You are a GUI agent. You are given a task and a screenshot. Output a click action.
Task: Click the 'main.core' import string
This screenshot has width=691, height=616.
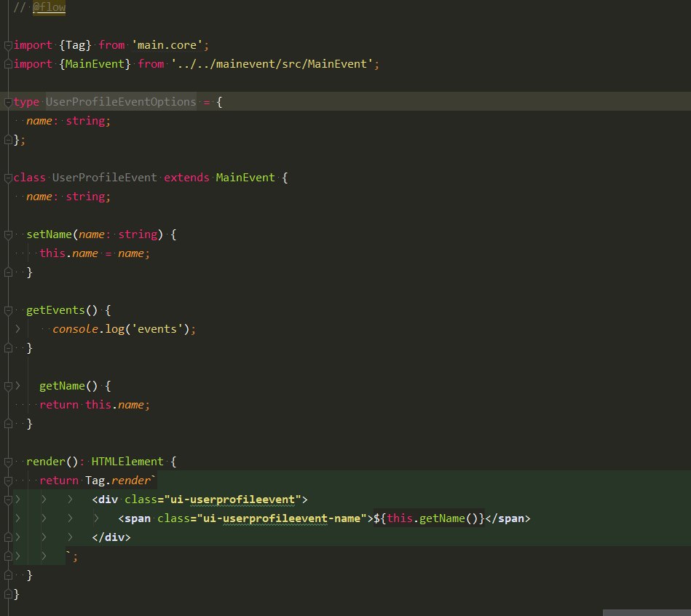click(x=167, y=45)
